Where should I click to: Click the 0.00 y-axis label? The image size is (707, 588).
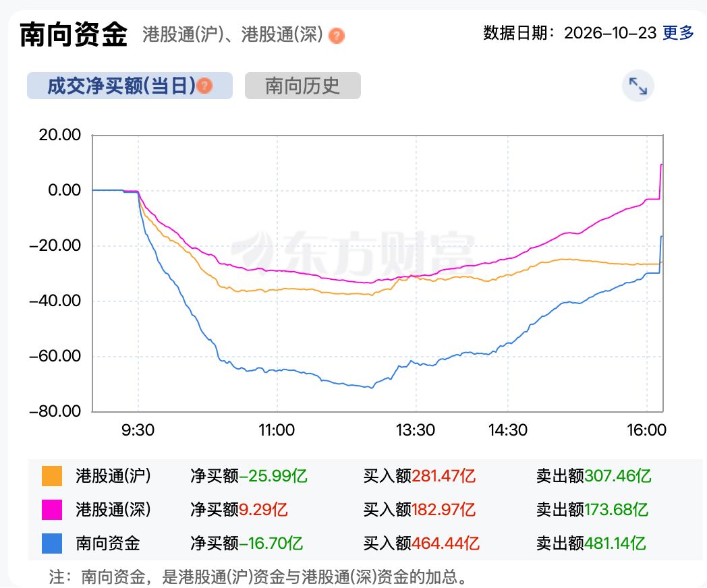[65, 190]
